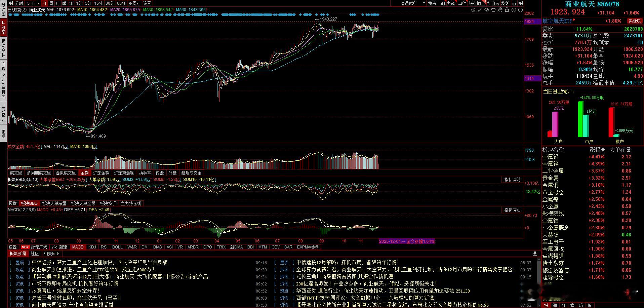Toggle the eye visibility icon on chart
Screen dimensions: 644x308
tap(487, 10)
